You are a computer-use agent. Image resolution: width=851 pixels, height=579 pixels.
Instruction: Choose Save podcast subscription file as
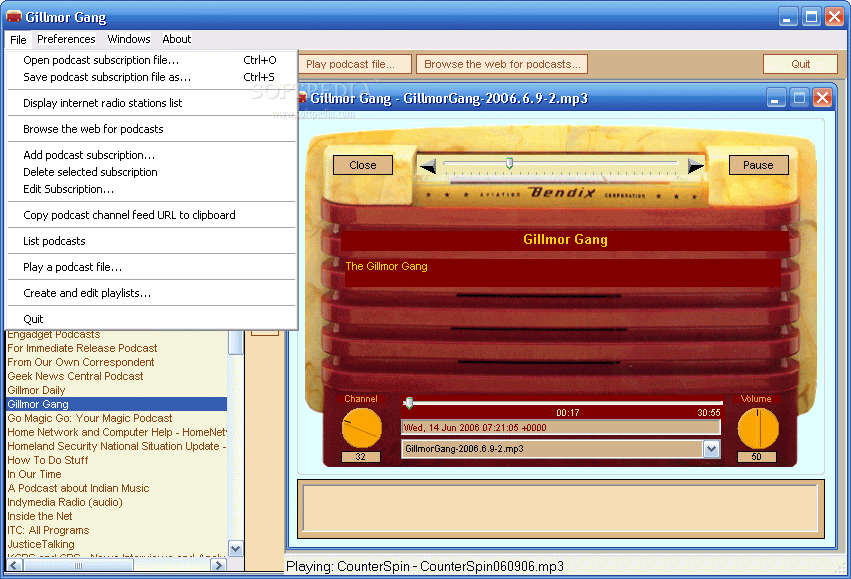point(151,77)
